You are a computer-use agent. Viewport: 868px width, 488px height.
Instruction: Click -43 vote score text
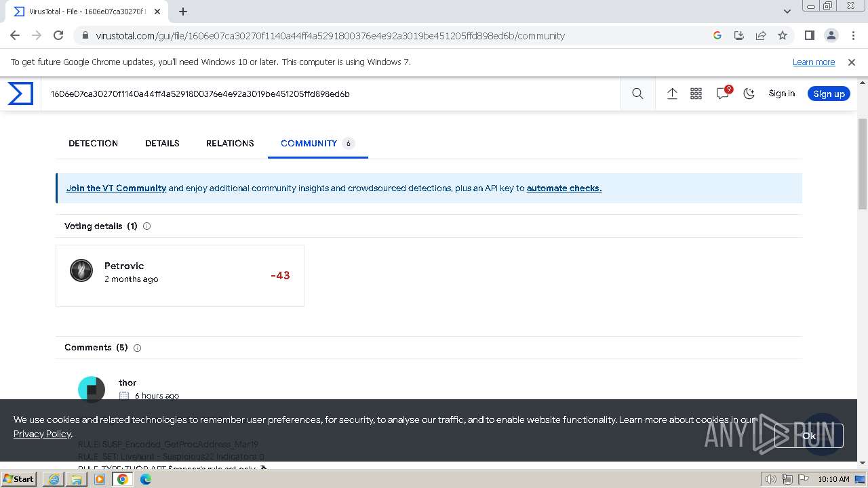(280, 275)
